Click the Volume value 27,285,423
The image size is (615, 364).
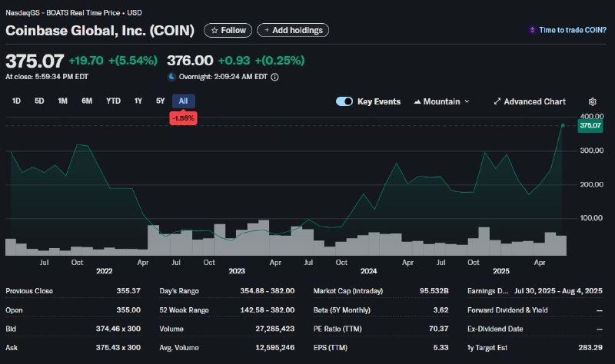point(275,329)
